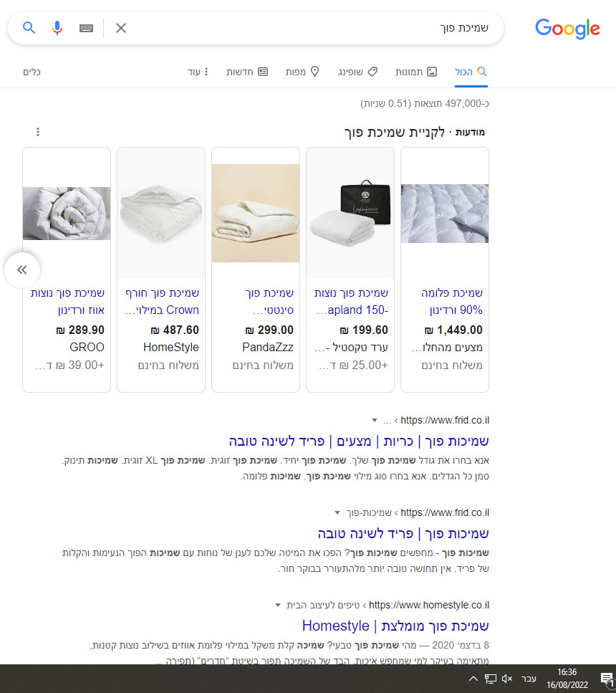Open the ערד טקסטיל duvet image
616x693 pixels.
pyautogui.click(x=350, y=214)
